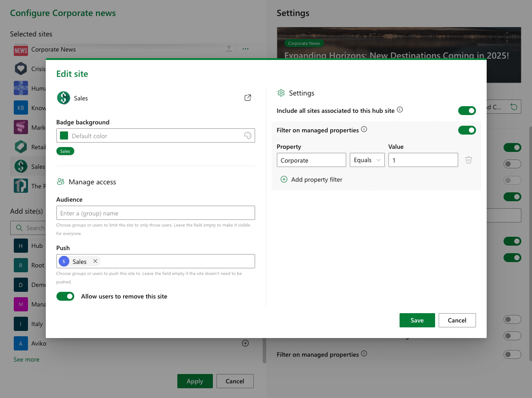Click the color palette picker icon

248,136
